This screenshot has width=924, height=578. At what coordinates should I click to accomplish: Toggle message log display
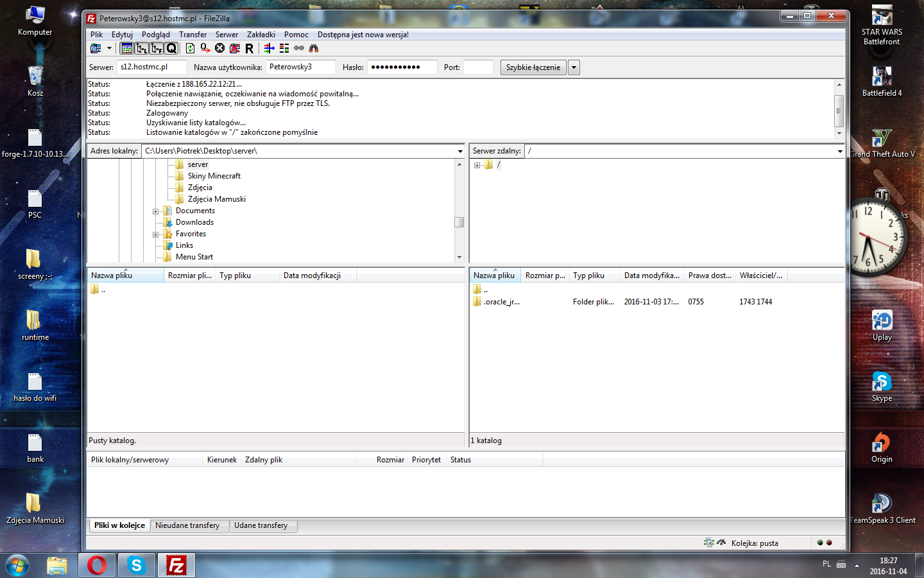pyautogui.click(x=127, y=48)
